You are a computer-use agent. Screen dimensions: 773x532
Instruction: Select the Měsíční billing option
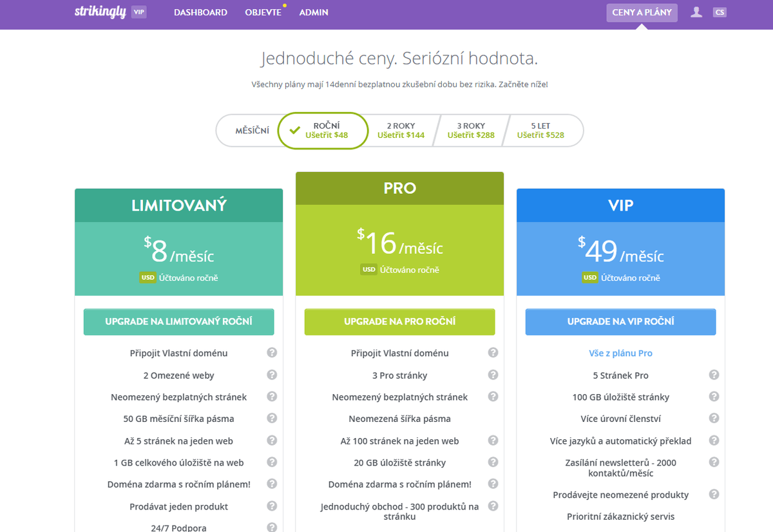pyautogui.click(x=252, y=131)
